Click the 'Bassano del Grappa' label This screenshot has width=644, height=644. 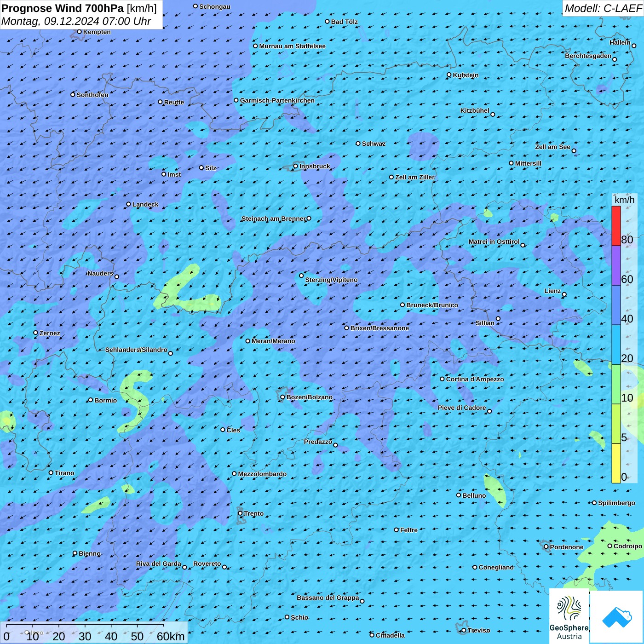coord(328,598)
